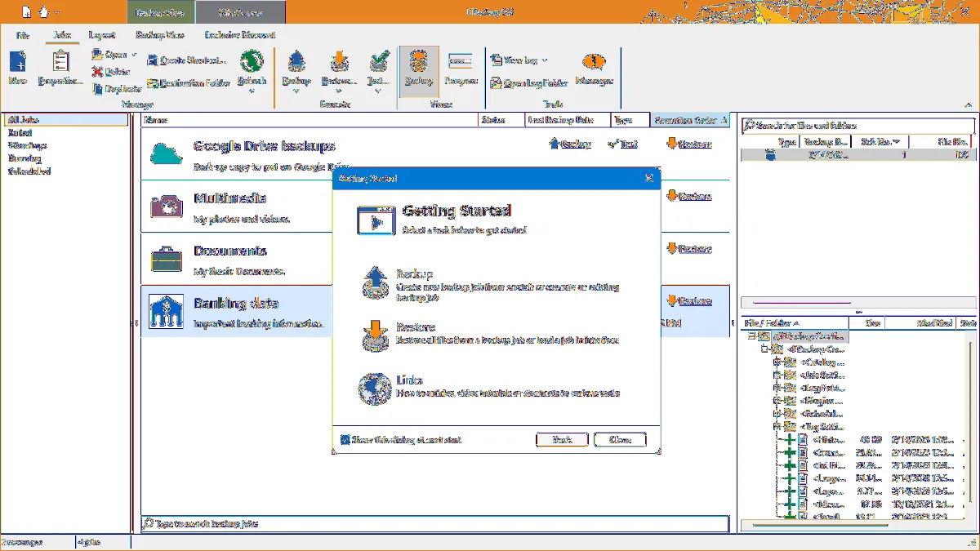980x551 pixels.
Task: Sort jobs by Execution Order column
Action: [x=690, y=120]
